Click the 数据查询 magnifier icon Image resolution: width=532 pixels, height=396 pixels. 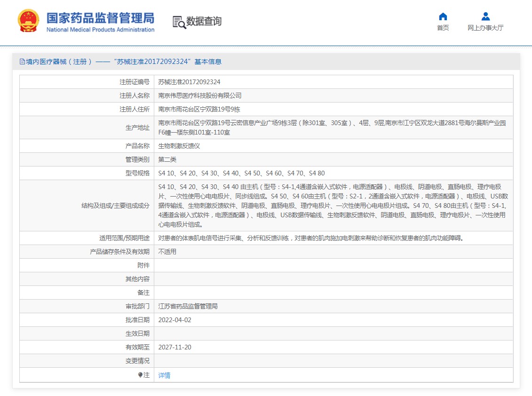coord(179,22)
